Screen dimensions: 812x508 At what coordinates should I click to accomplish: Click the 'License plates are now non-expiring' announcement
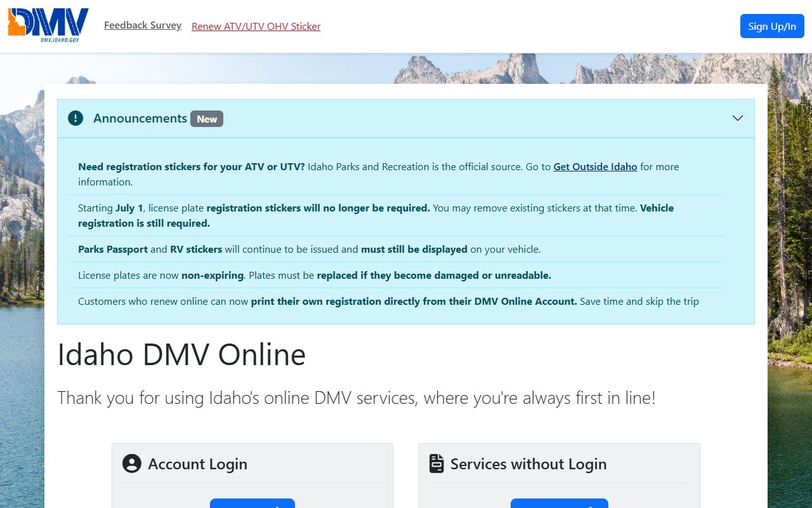click(396, 275)
